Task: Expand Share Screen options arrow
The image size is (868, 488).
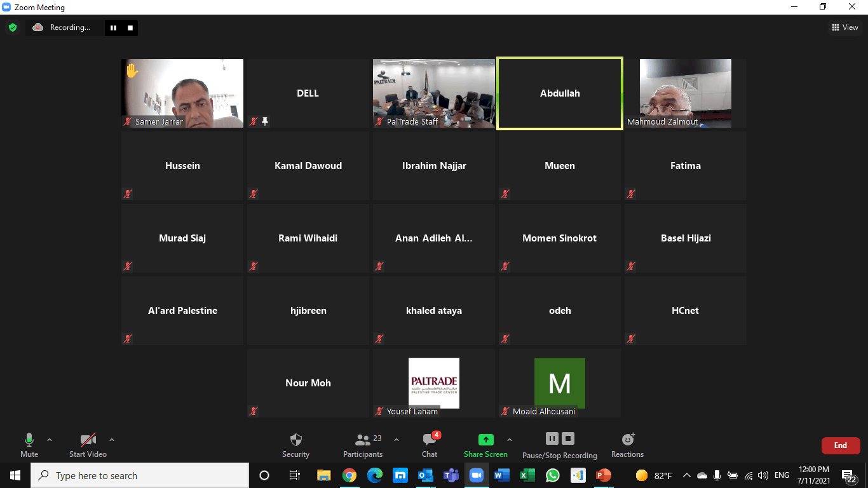Action: click(x=509, y=440)
